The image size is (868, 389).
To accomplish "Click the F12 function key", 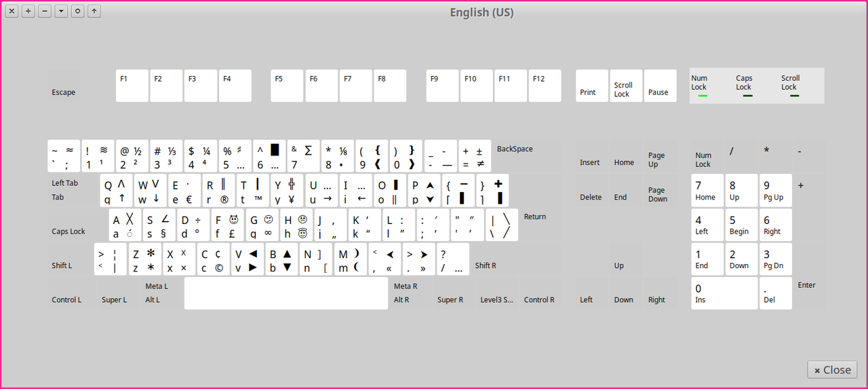I will (x=545, y=86).
